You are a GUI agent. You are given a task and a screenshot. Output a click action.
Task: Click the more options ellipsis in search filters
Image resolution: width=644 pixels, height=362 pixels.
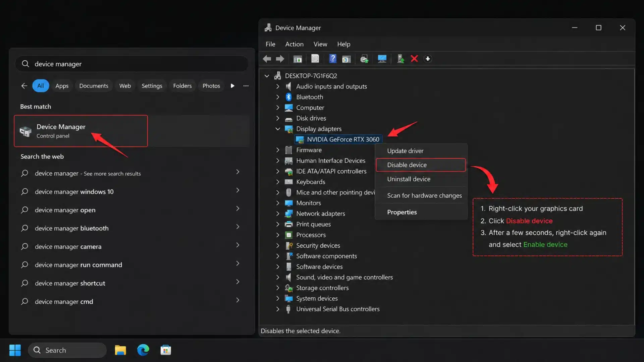(x=246, y=86)
